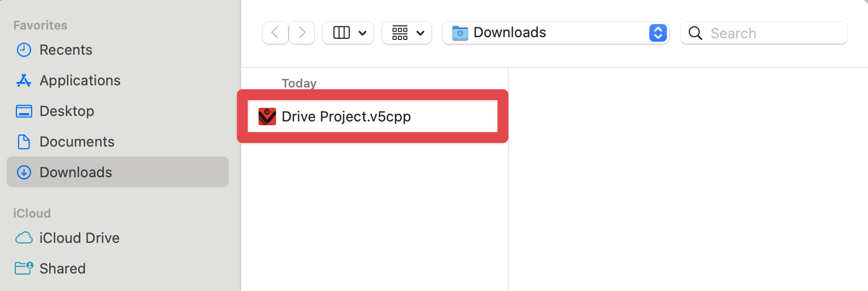The width and height of the screenshot is (868, 291).
Task: Go back with the left chevron button
Action: 275,33
